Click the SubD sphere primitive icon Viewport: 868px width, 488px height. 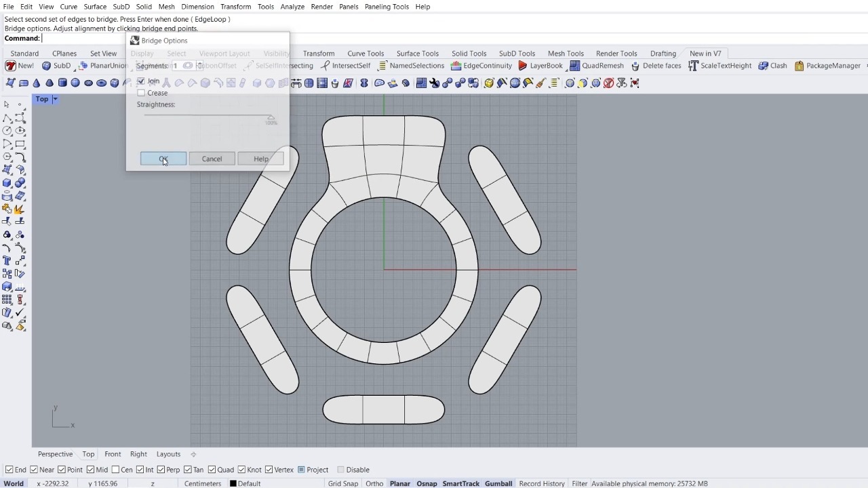75,83
